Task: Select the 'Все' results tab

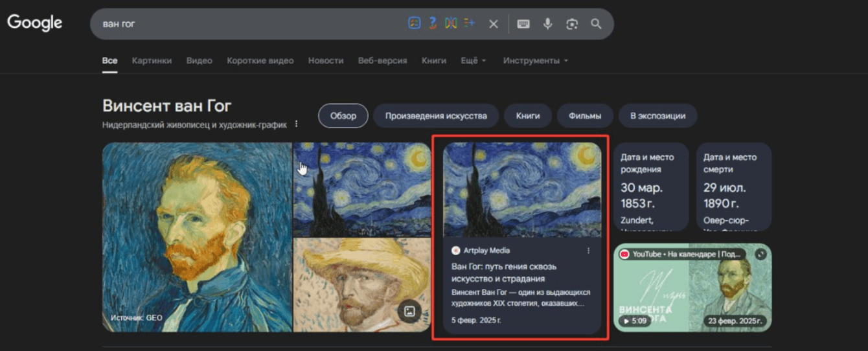Action: pyautogui.click(x=110, y=61)
